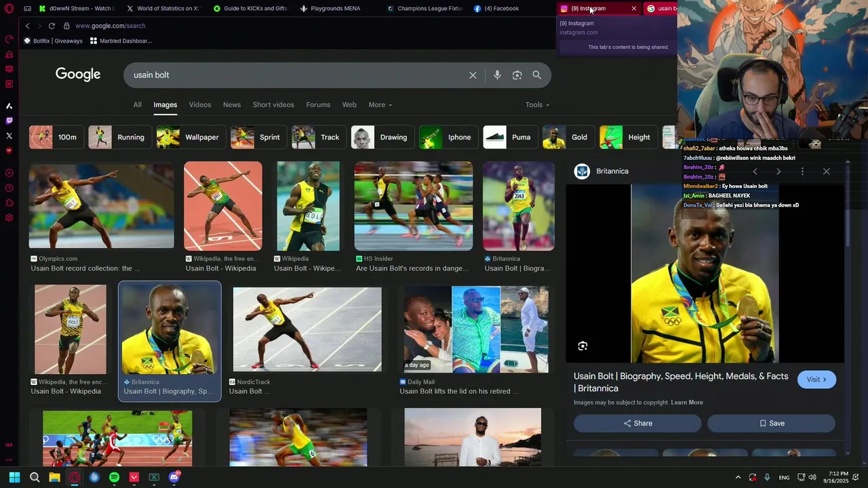868x488 pixels.
Task: Open three-dot options in image preview panel
Action: (802, 171)
